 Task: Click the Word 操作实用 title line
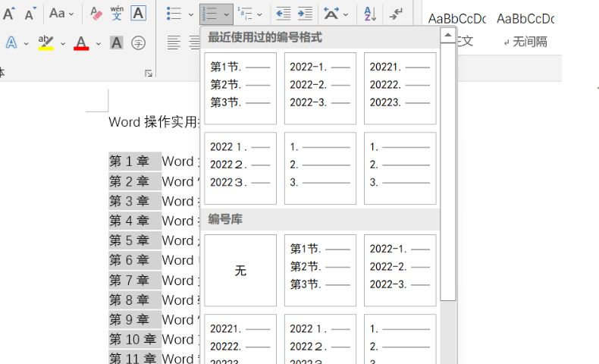(153, 122)
